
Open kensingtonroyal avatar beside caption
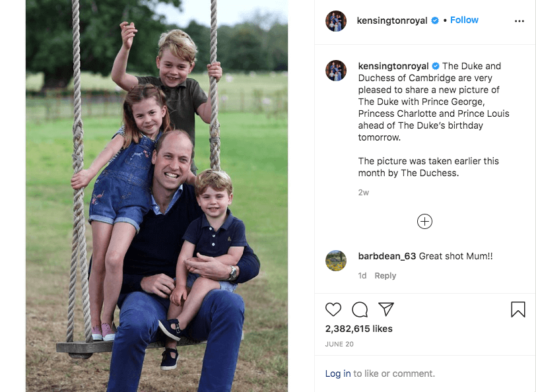click(x=336, y=71)
